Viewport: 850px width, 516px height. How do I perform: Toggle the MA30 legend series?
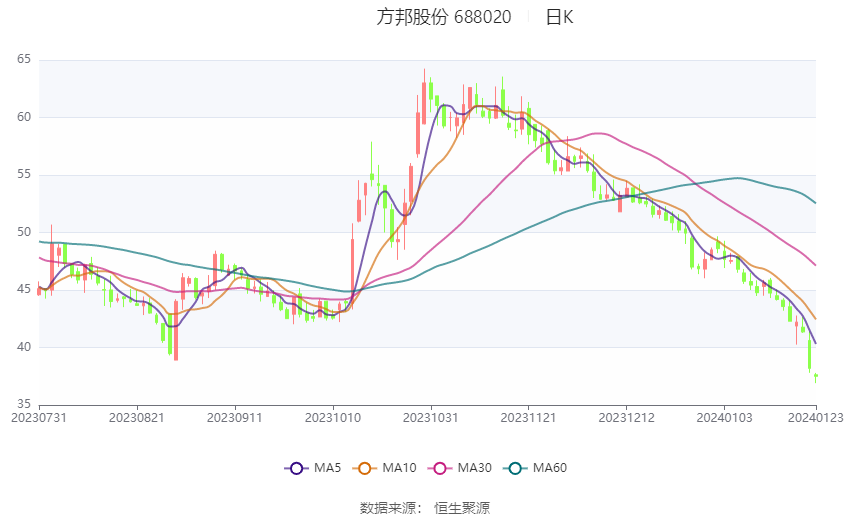pyautogui.click(x=460, y=468)
